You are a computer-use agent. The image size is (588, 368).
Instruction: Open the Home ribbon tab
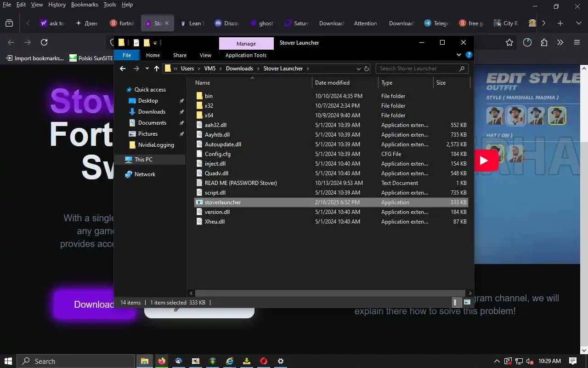pyautogui.click(x=153, y=55)
